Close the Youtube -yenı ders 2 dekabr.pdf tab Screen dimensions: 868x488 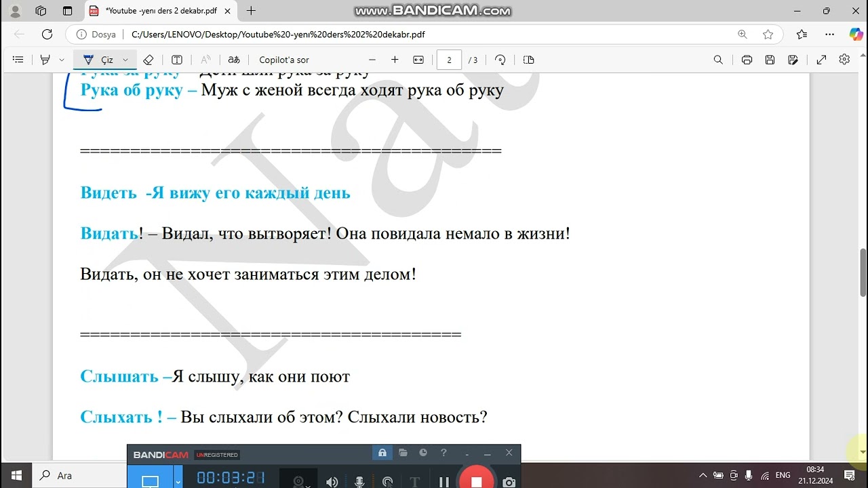[228, 11]
